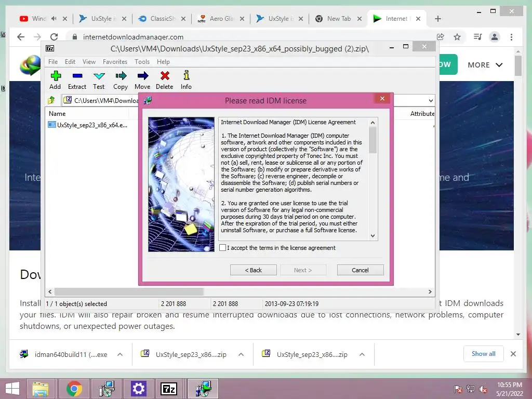Image resolution: width=532 pixels, height=399 pixels.
Task: Open Chrome profile avatar
Action: (x=495, y=37)
